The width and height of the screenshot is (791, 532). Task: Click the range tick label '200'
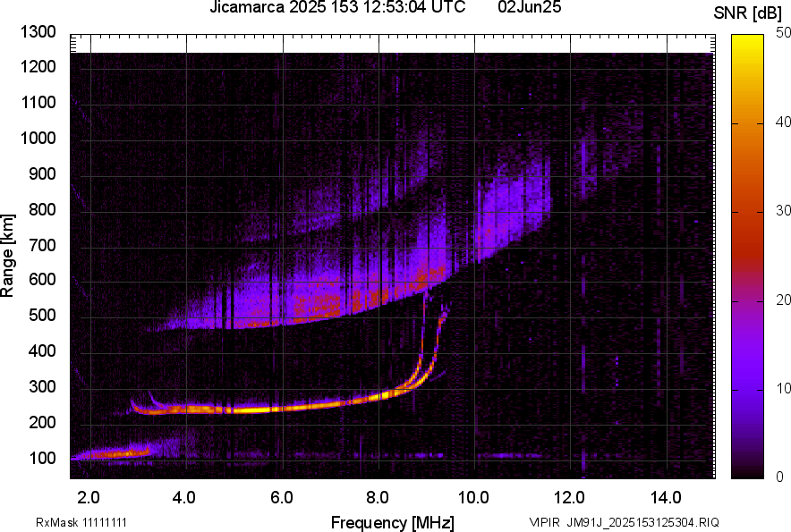[42, 422]
